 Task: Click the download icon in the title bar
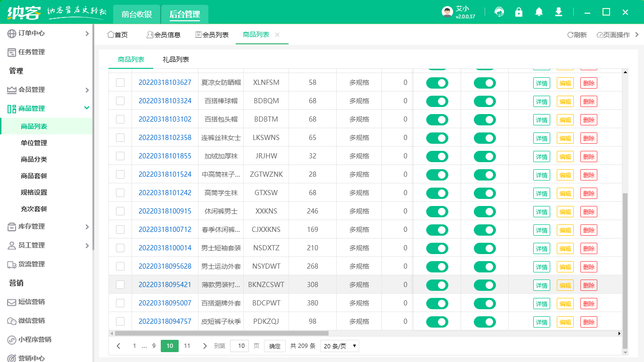click(558, 12)
